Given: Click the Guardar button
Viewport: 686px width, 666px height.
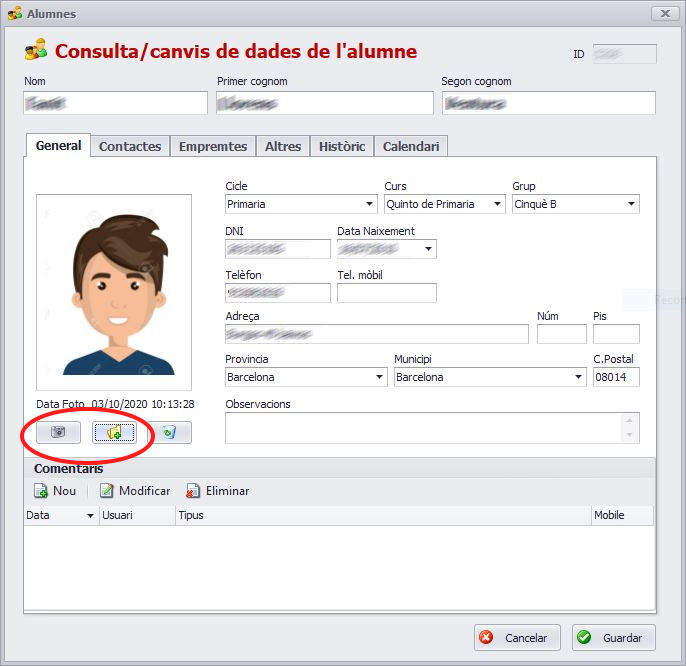Looking at the screenshot, I should (614, 638).
